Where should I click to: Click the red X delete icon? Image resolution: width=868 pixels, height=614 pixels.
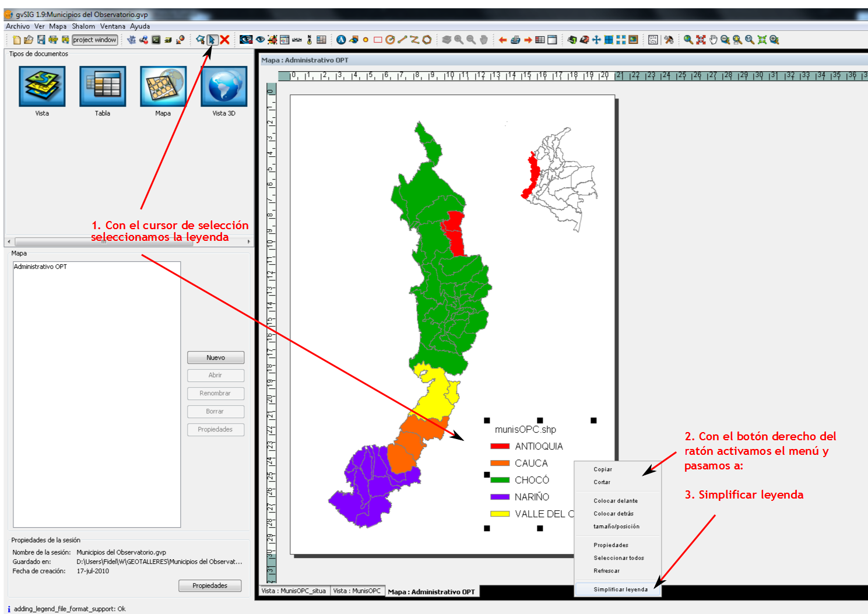[x=224, y=40]
